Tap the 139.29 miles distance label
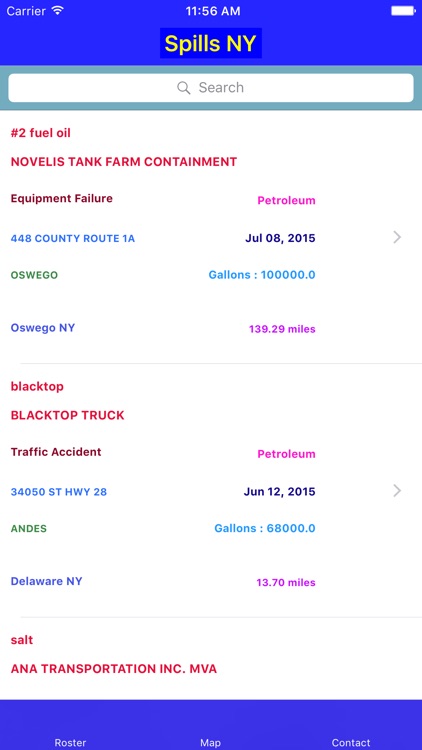This screenshot has width=422, height=750. click(282, 329)
